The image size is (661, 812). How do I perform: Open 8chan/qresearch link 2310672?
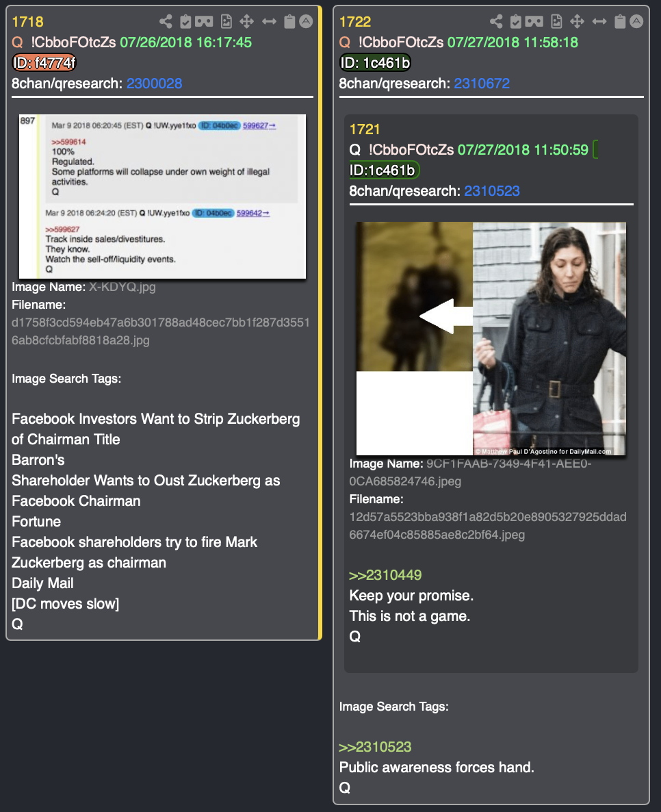[x=482, y=84]
